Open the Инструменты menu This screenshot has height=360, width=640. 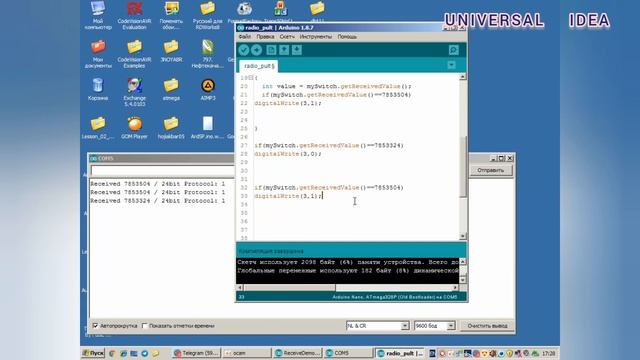coord(316,37)
